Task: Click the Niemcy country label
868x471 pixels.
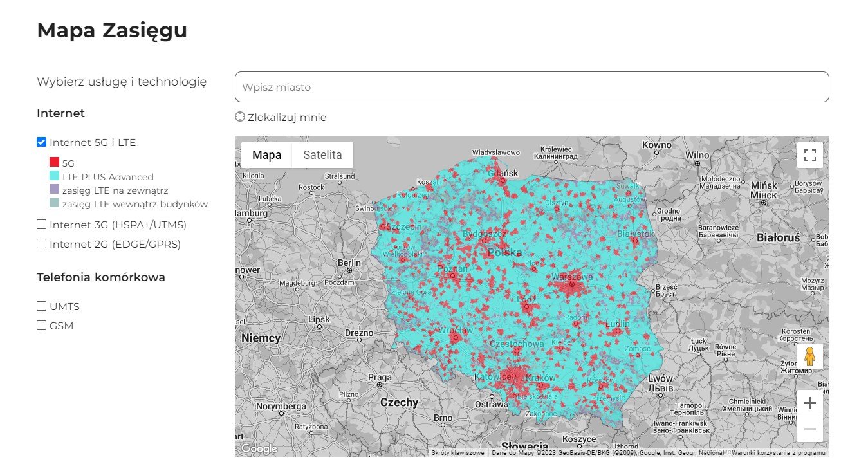Action: [x=261, y=338]
